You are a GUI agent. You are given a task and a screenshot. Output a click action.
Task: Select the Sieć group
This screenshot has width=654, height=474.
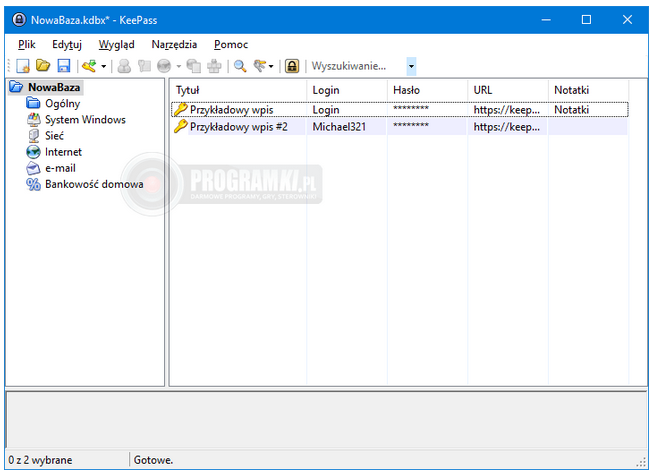[x=55, y=136]
